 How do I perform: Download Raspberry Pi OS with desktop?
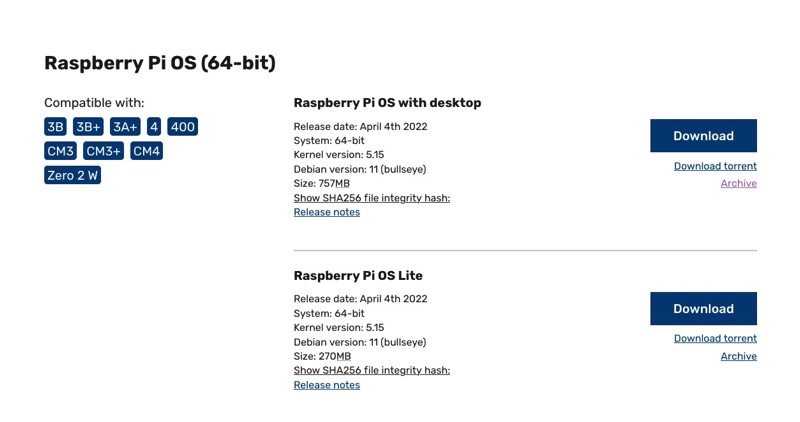point(703,136)
